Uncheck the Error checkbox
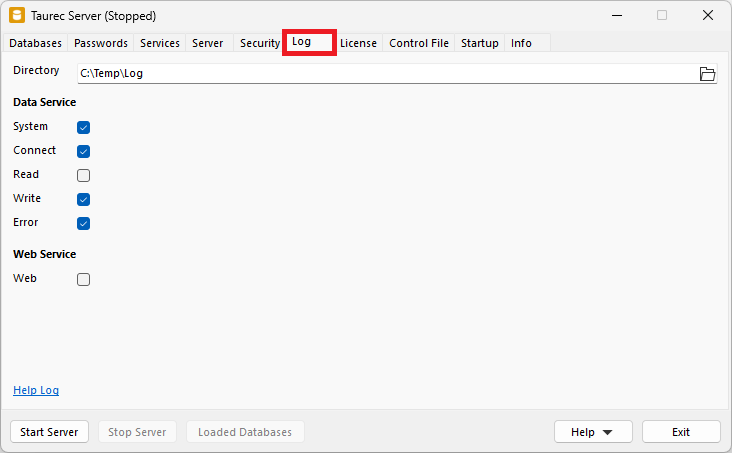Image resolution: width=732 pixels, height=453 pixels. (84, 223)
